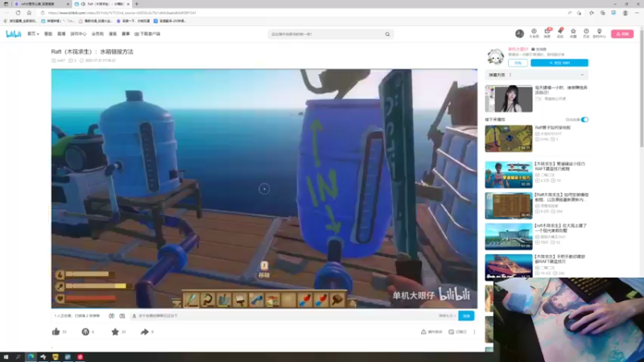Click the 发消息 link beside the uploader name
Screen dimensions: 644x362
[539, 49]
